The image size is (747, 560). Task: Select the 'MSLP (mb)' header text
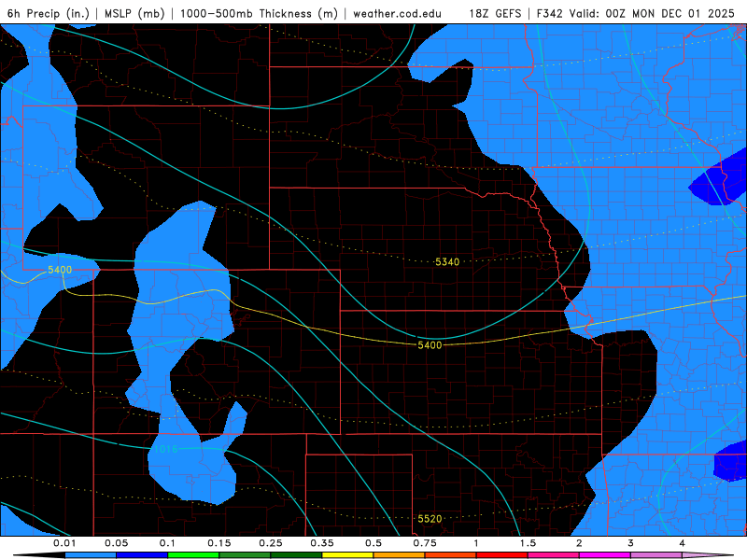[134, 13]
